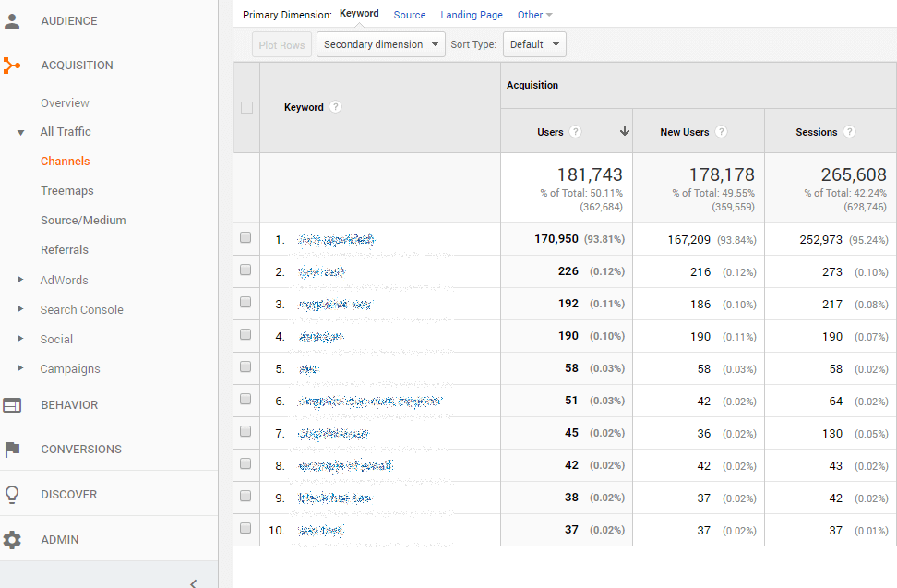This screenshot has width=897, height=588.
Task: Check the box for keyword row 7
Action: 245,431
